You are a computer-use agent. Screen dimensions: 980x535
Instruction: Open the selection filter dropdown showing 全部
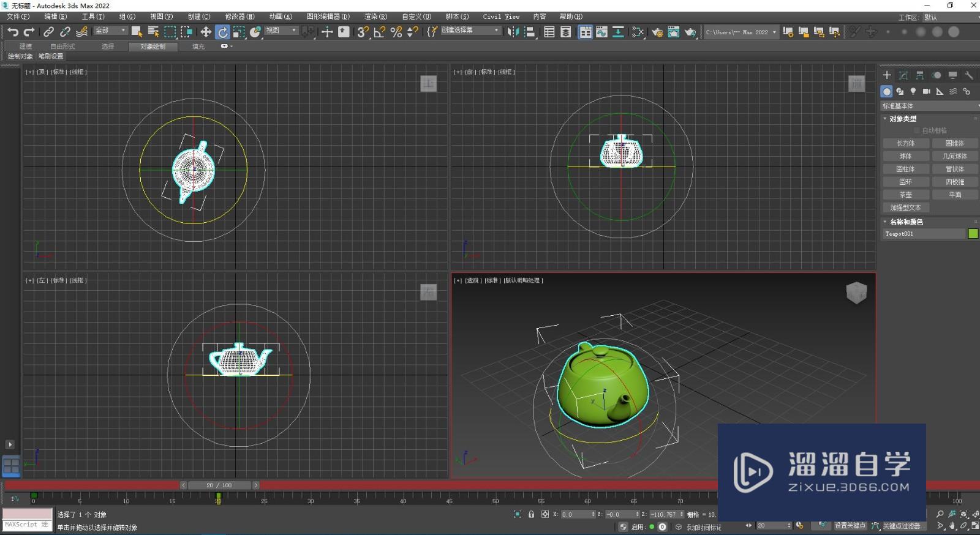pyautogui.click(x=111, y=31)
